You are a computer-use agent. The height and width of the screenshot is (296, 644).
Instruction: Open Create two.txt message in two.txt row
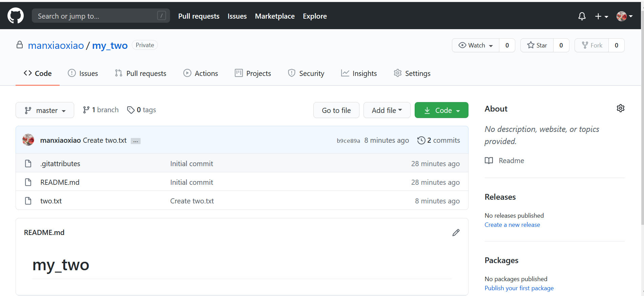[x=192, y=201]
